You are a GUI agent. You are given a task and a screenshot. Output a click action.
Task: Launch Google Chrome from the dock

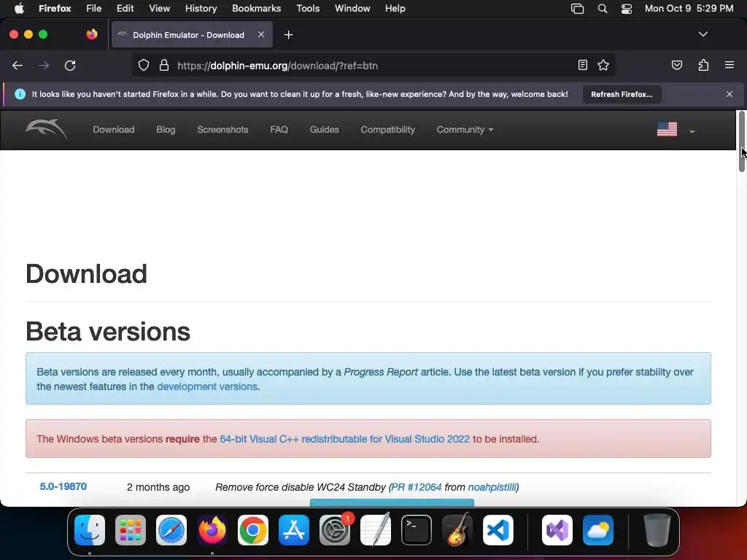[x=253, y=530]
